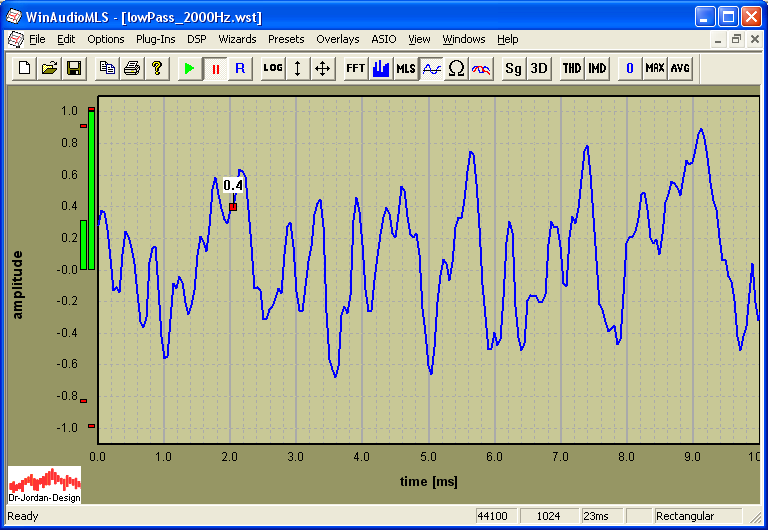Toggle the time-domain waveform view button
This screenshot has width=768, height=530.
tap(431, 68)
